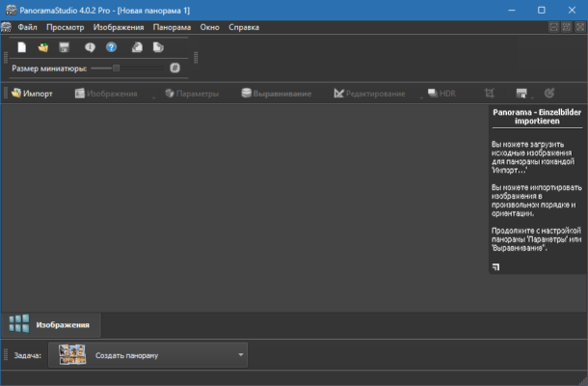This screenshot has height=386, width=588.
Task: Close the inner document window
Action: click(579, 27)
